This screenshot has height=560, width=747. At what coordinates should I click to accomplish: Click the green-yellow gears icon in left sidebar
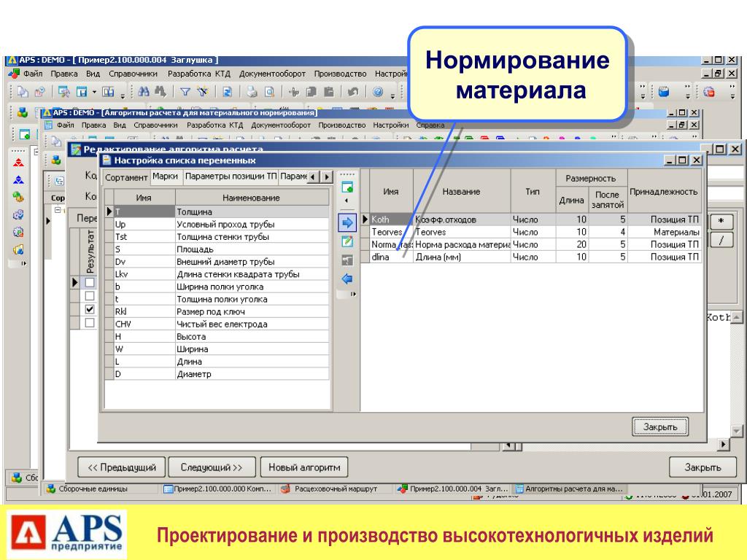pos(18,197)
